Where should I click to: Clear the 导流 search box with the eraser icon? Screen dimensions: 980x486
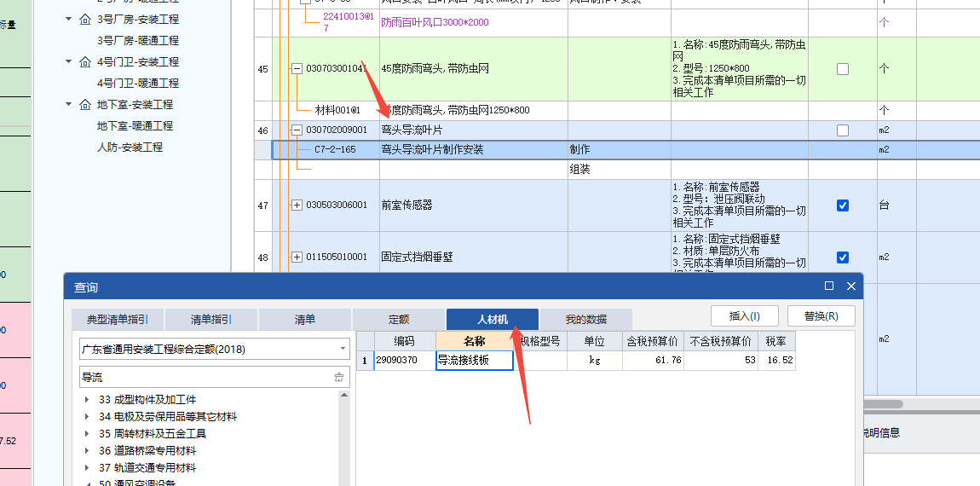point(339,377)
